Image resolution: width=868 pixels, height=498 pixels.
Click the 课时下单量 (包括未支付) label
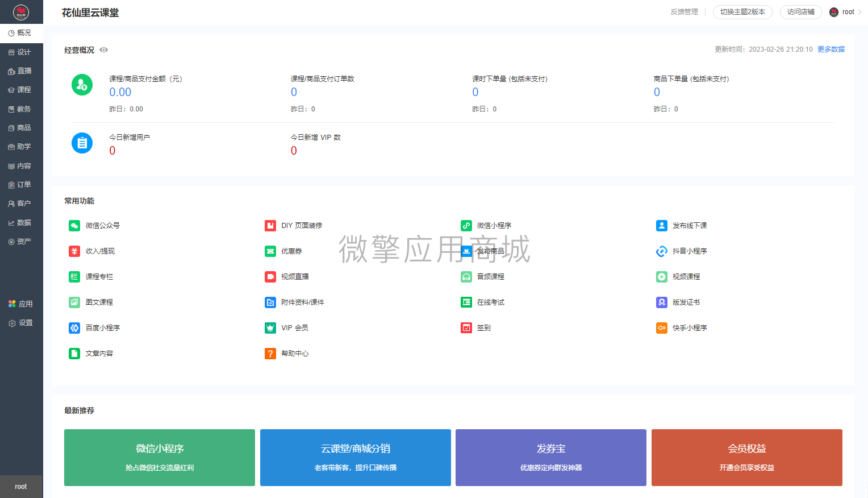tap(510, 79)
